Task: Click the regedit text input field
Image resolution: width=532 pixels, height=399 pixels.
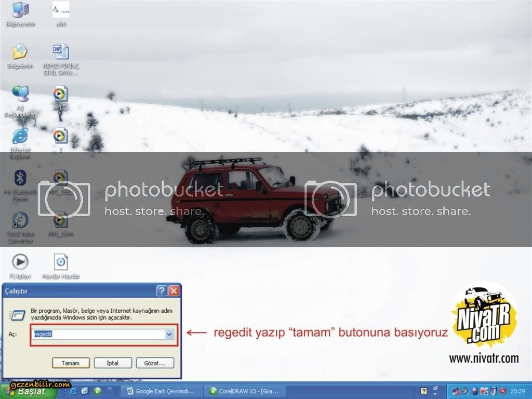Action: tap(99, 335)
